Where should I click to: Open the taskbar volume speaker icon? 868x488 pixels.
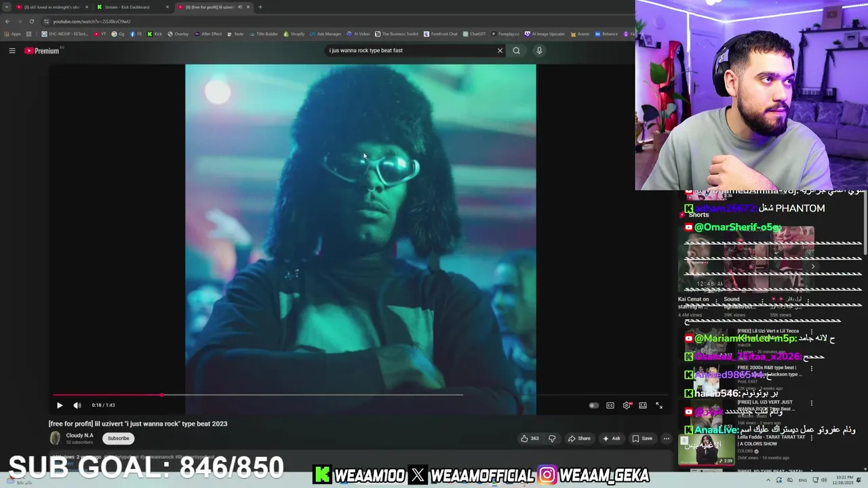pyautogui.click(x=825, y=480)
